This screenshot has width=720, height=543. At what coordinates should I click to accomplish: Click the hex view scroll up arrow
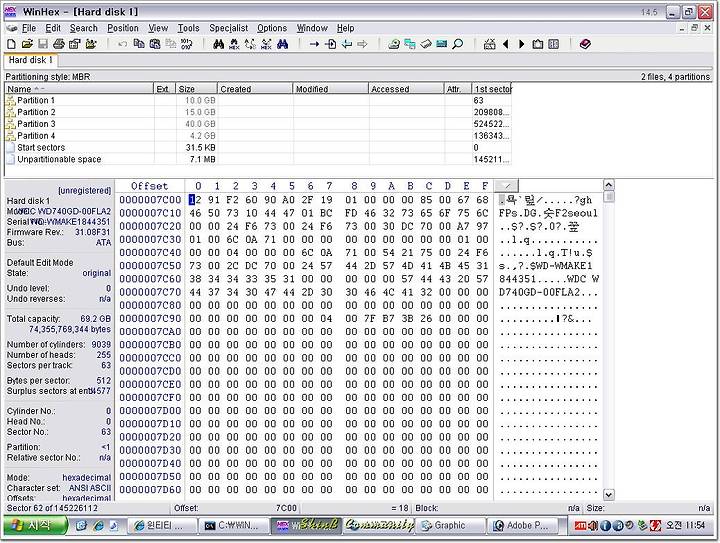pyautogui.click(x=608, y=185)
